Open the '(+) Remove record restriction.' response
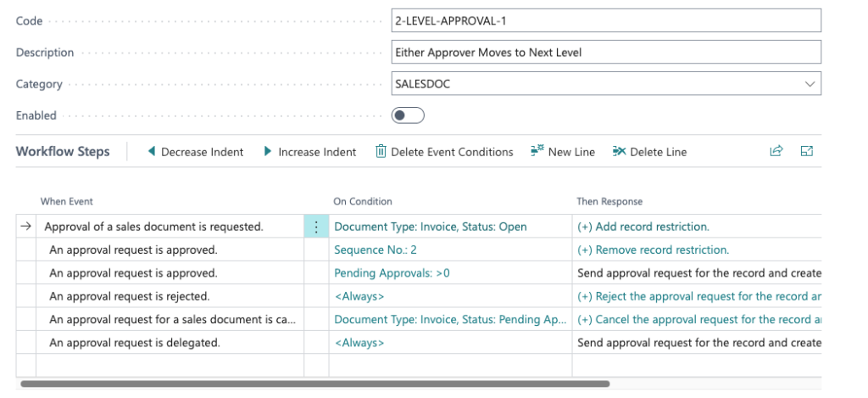The width and height of the screenshot is (868, 398). (654, 250)
